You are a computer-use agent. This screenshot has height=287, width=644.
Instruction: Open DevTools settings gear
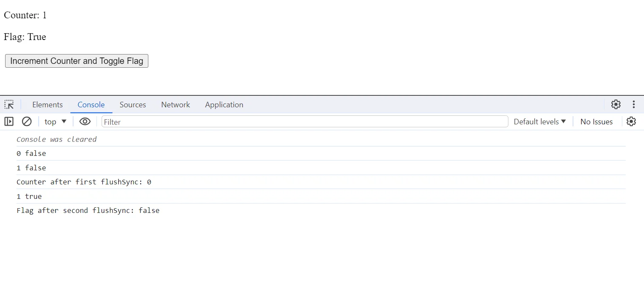pos(616,104)
